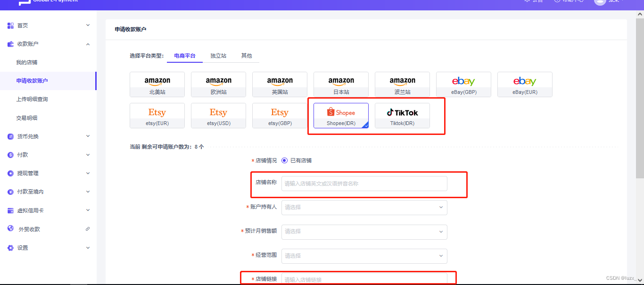Click the 店铺链接 input field

point(364,279)
